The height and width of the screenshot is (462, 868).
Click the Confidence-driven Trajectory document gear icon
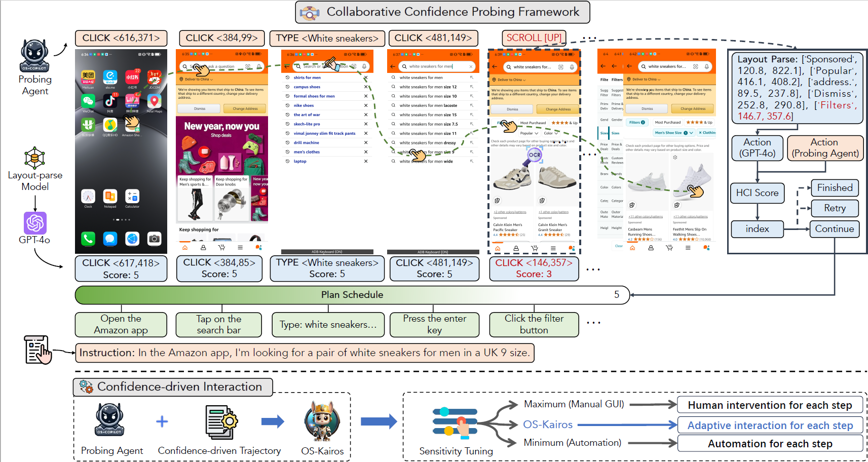pyautogui.click(x=221, y=422)
